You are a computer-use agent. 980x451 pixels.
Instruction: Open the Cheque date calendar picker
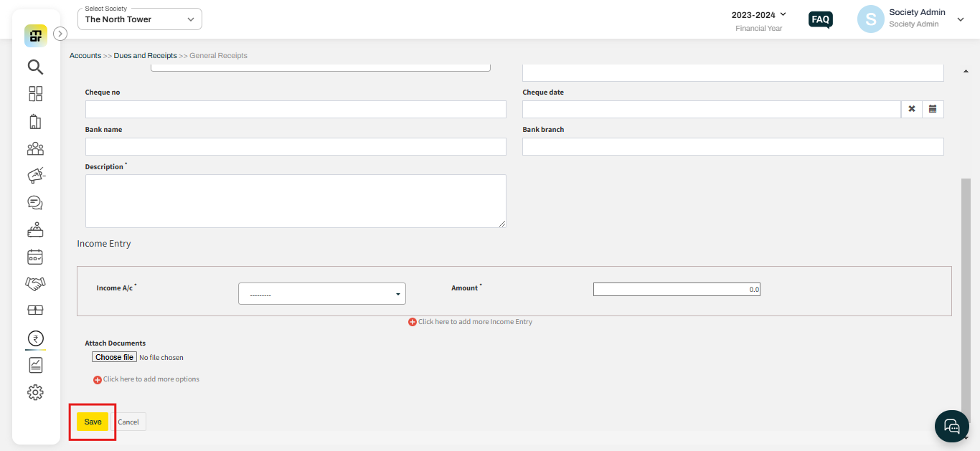933,108
